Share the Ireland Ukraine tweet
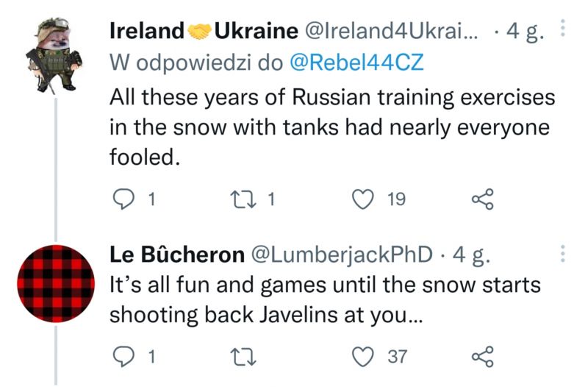588x387 pixels. pyautogui.click(x=483, y=199)
